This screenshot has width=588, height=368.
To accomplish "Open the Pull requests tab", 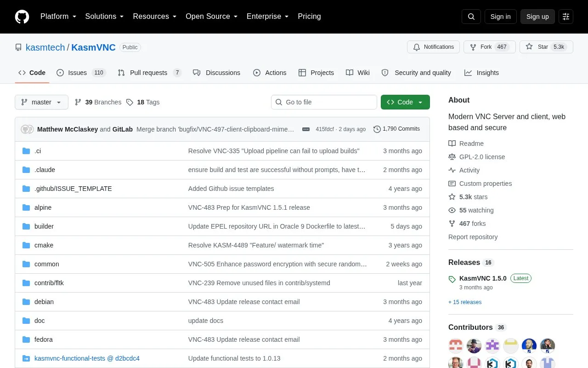I will (149, 73).
